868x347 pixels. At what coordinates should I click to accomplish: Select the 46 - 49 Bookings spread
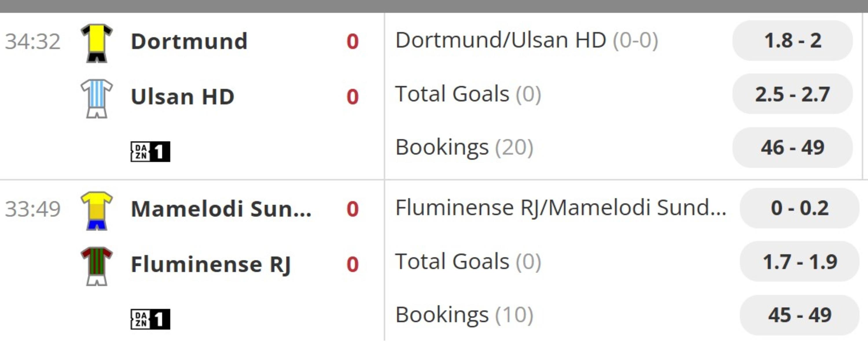(792, 147)
